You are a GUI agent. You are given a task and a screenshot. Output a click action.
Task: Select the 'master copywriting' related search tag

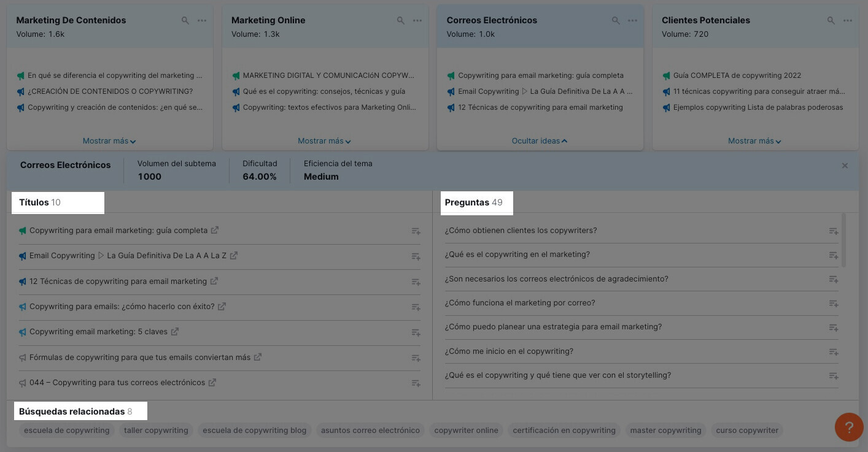665,431
